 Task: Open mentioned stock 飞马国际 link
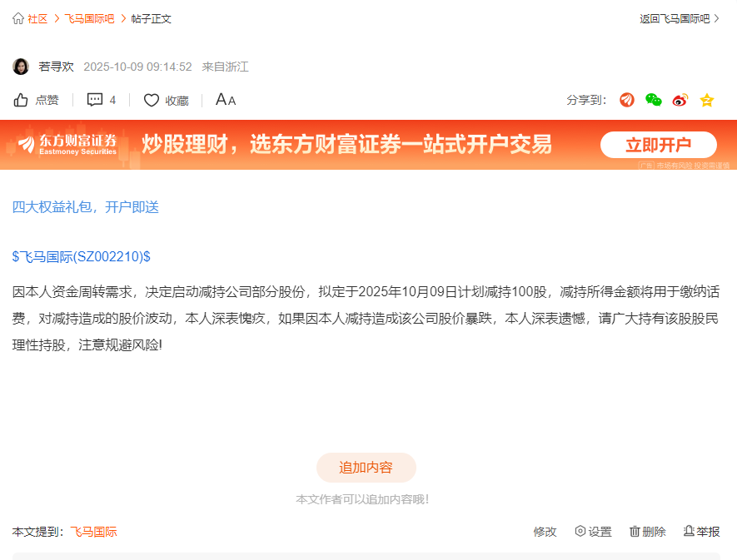coord(93,532)
